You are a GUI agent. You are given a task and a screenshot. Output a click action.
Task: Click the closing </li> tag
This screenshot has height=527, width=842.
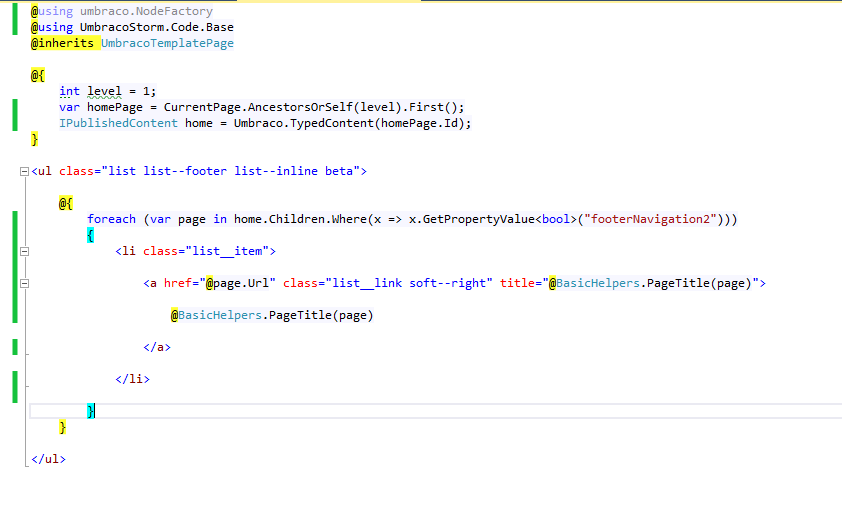click(x=133, y=379)
